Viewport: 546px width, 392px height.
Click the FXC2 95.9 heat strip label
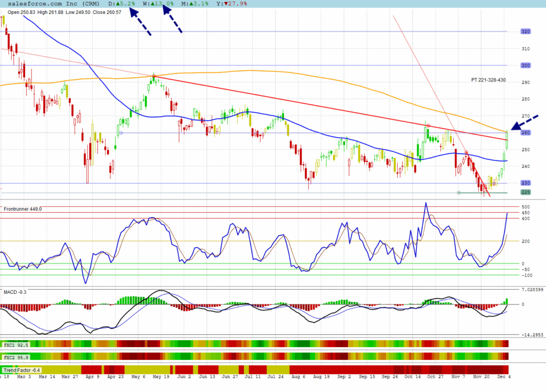click(16, 357)
